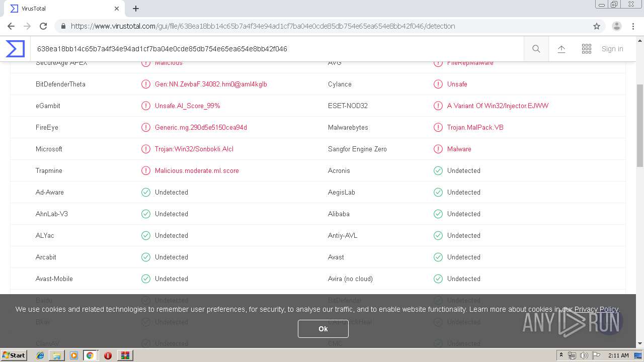Click the search magnifier icon
Image resolution: width=644 pixels, height=362 pixels.
tap(536, 49)
